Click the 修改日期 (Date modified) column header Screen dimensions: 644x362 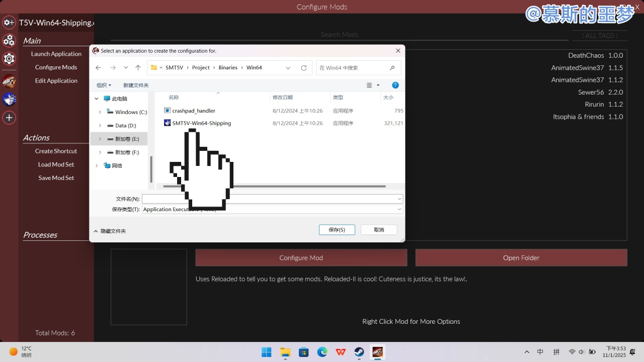click(x=283, y=97)
